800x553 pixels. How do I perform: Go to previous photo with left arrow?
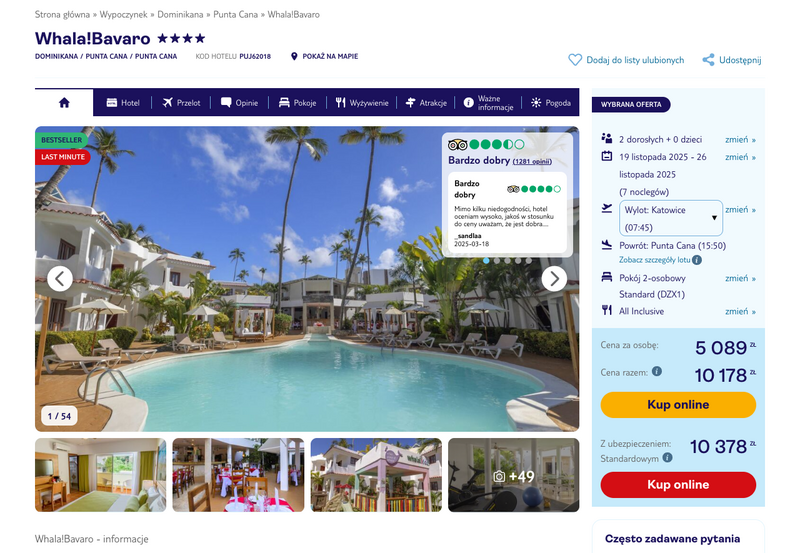[60, 279]
